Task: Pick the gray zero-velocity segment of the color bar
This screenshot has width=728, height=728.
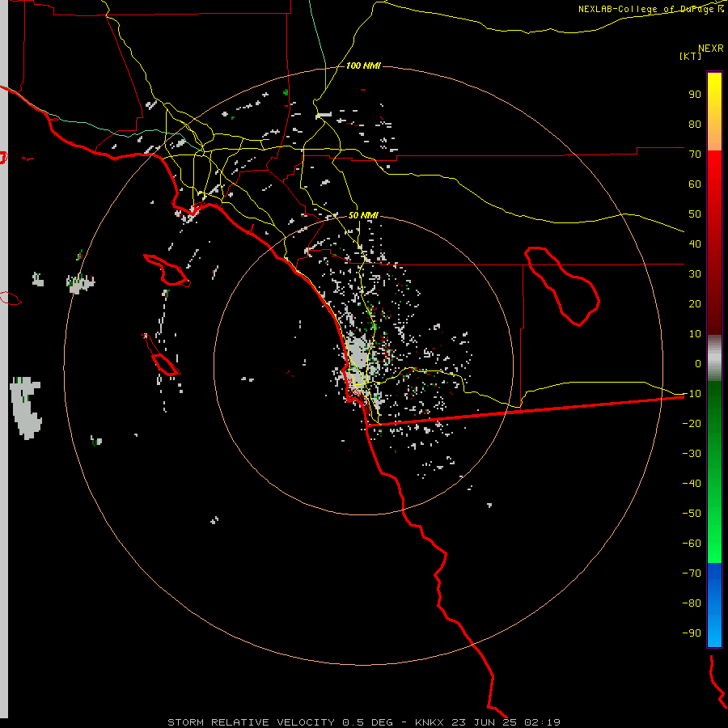Action: click(714, 358)
